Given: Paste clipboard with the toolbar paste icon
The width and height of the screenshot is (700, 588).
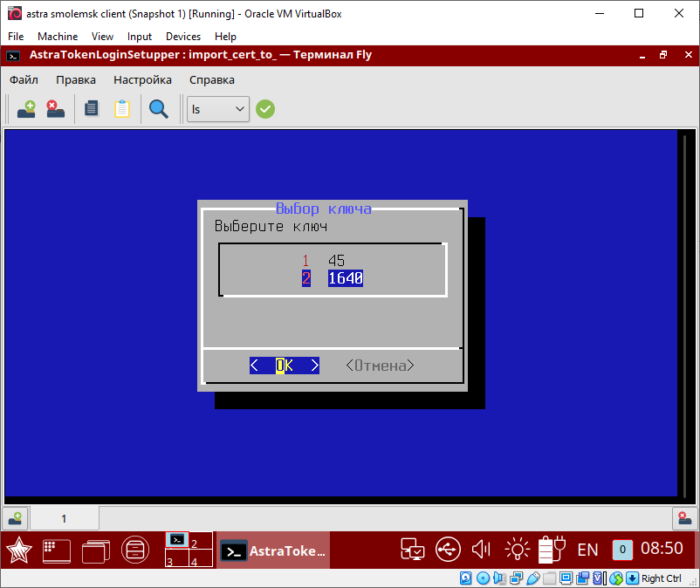Looking at the screenshot, I should [122, 109].
